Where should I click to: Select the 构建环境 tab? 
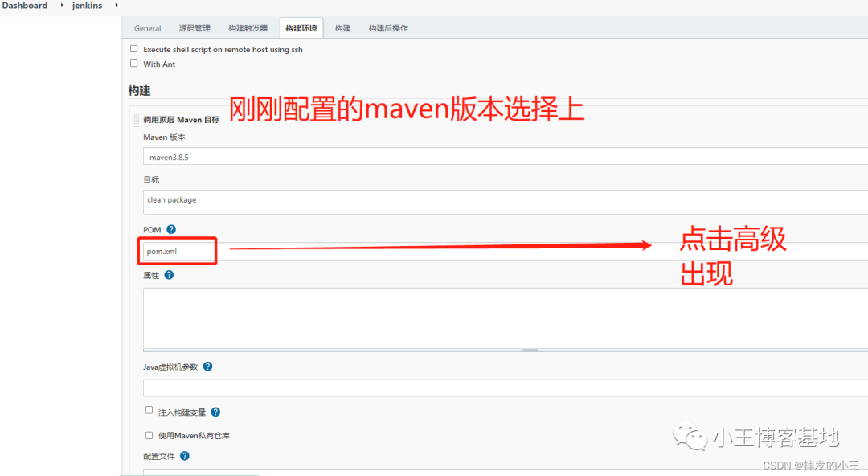301,27
